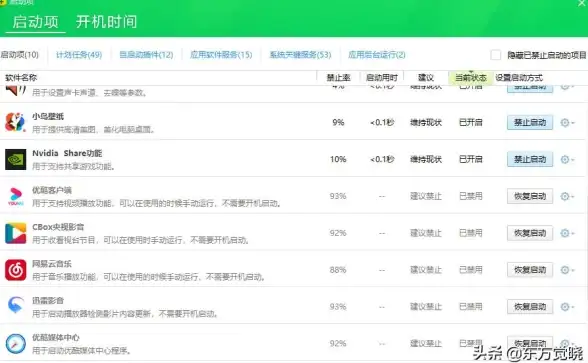Viewport: 588px width, 363px height.
Task: Select the CBox央视影音 name text
Action: pos(58,227)
